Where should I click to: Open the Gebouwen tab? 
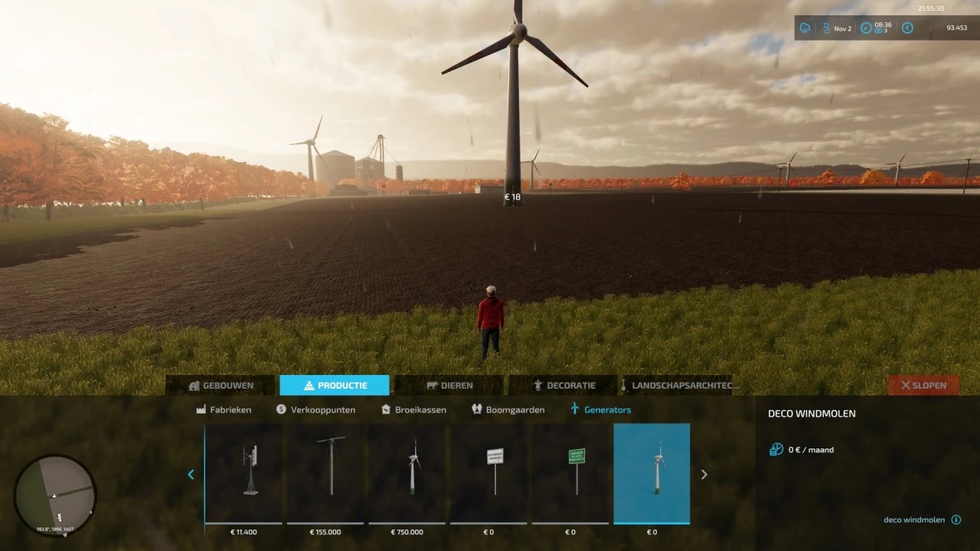[x=220, y=386]
